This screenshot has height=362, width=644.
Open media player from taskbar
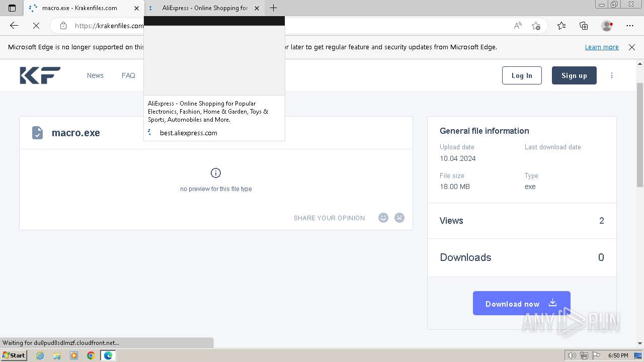(74, 355)
